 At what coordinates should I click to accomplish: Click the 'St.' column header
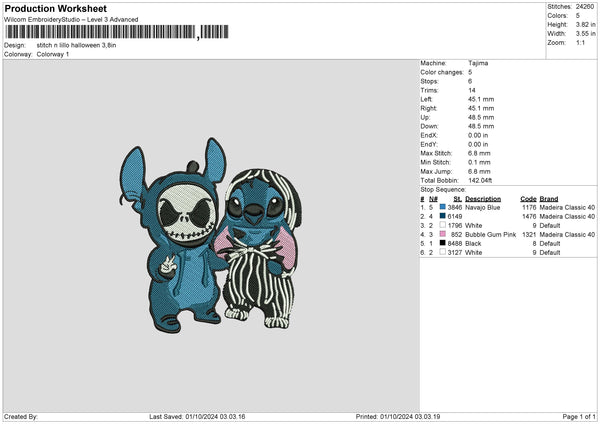click(x=458, y=199)
